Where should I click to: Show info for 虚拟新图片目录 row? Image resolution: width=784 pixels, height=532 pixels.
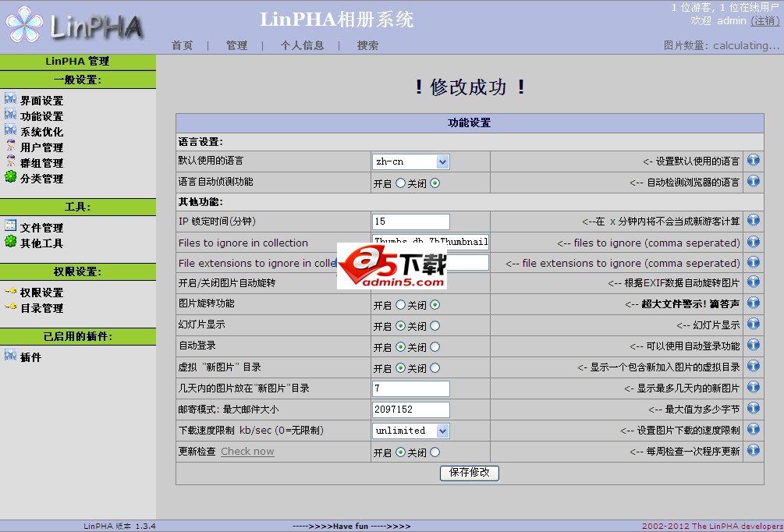pos(754,366)
